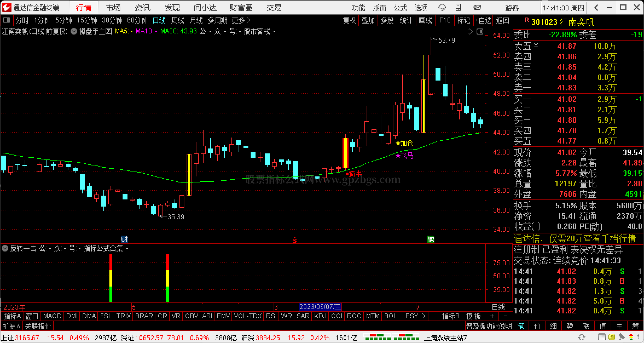This screenshot has width=644, height=343.
Task: Expand the 扩展 panel toggle
Action: 11,326
